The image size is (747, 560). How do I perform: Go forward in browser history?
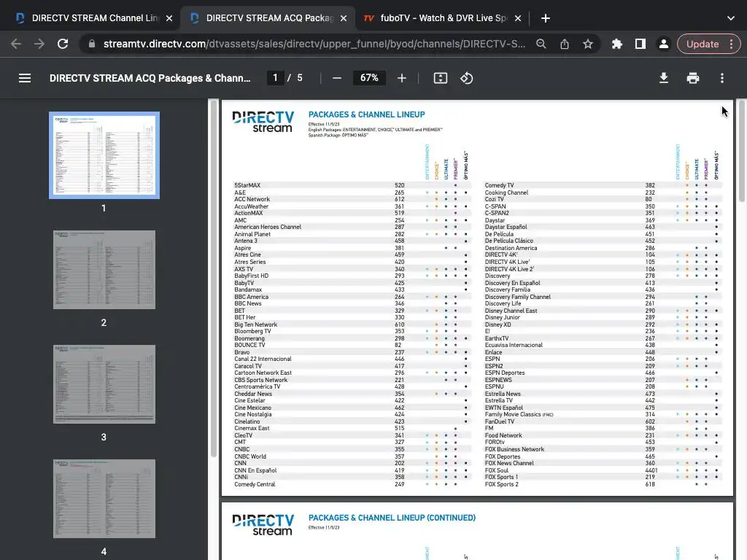coord(39,44)
